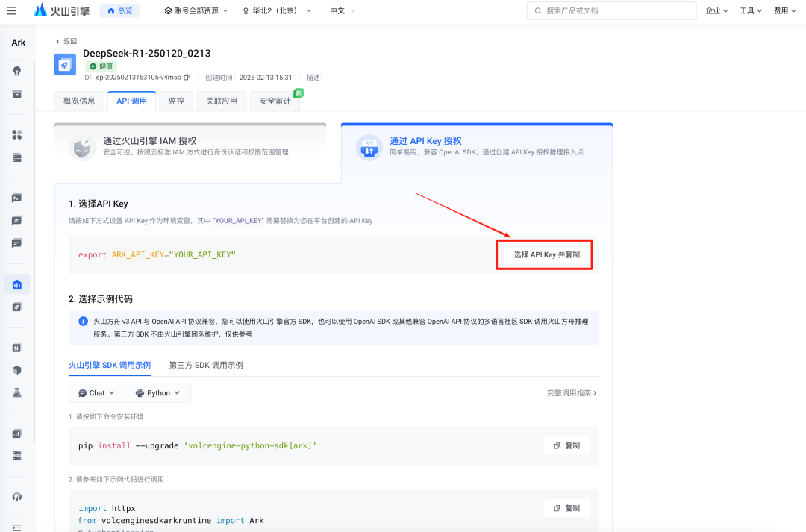Click the 1. 选择API Key heading
This screenshot has height=532, width=806.
click(x=99, y=204)
